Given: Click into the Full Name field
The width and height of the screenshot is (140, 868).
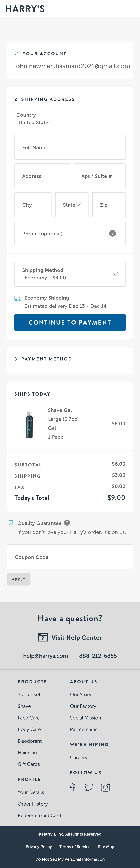Looking at the screenshot, I should click(x=70, y=147).
